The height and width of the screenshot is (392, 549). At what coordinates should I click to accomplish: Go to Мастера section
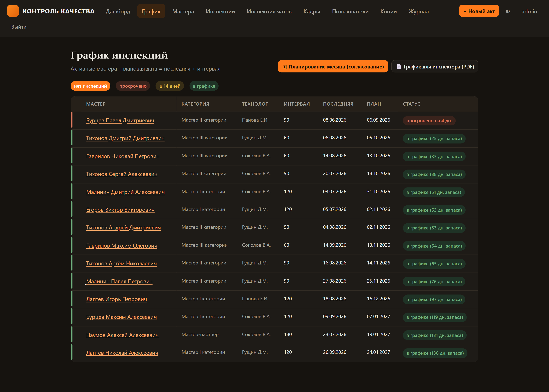(183, 11)
